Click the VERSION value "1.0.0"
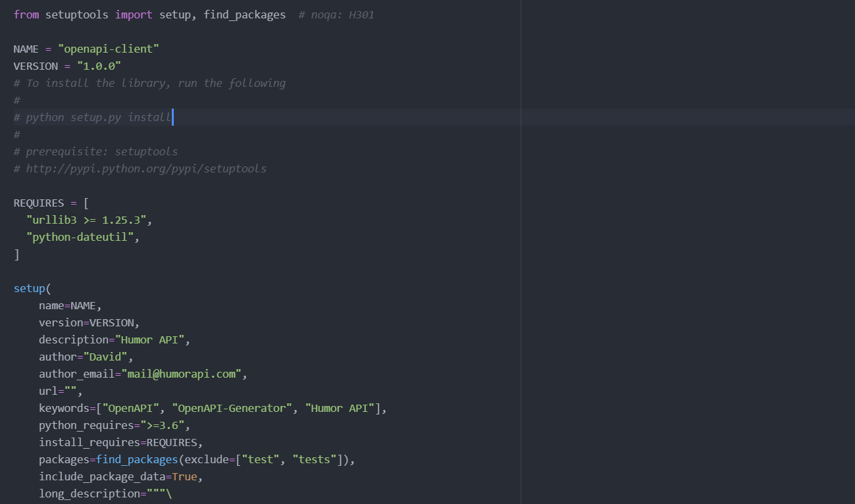Viewport: 855px width, 504px height. click(x=99, y=65)
